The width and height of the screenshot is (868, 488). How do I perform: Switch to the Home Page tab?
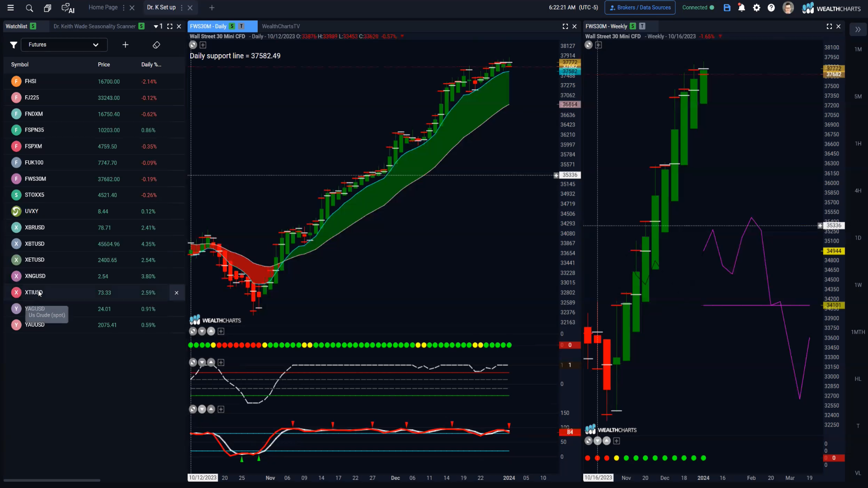103,7
